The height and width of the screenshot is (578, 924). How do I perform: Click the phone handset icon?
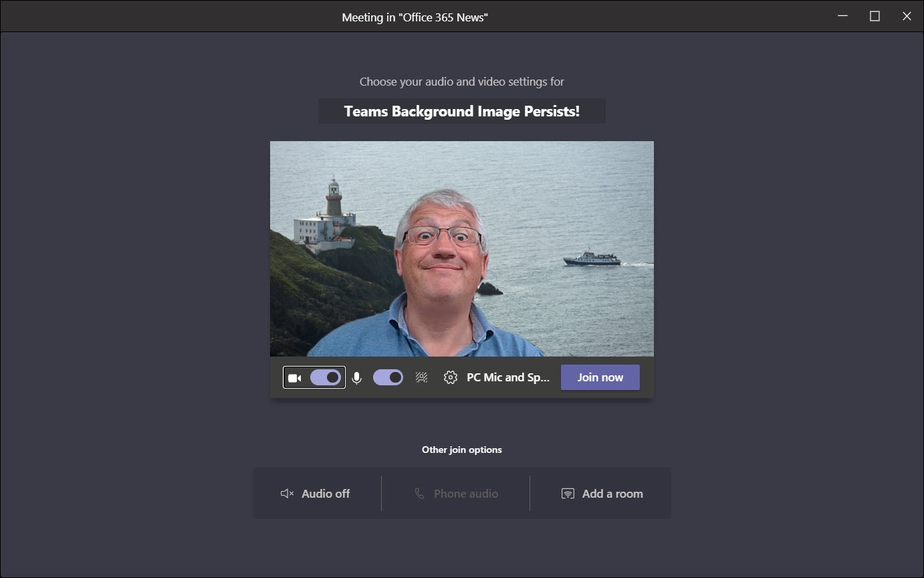(419, 494)
